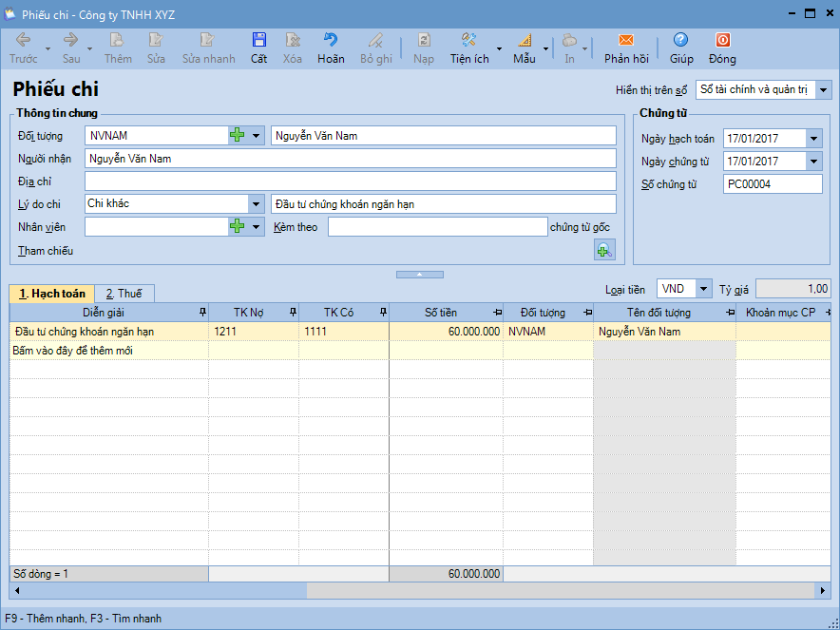The image size is (840, 630).
Task: Click the Mẫu template icon
Action: pos(525,41)
